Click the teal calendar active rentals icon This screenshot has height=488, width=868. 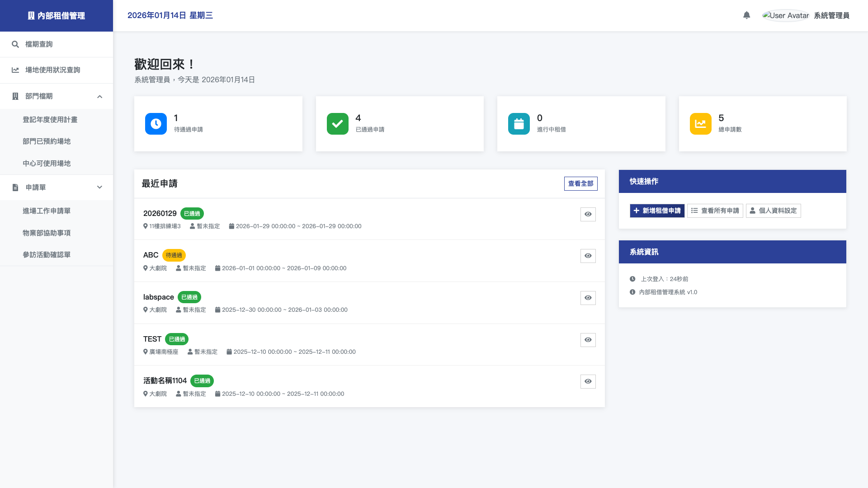coord(519,124)
